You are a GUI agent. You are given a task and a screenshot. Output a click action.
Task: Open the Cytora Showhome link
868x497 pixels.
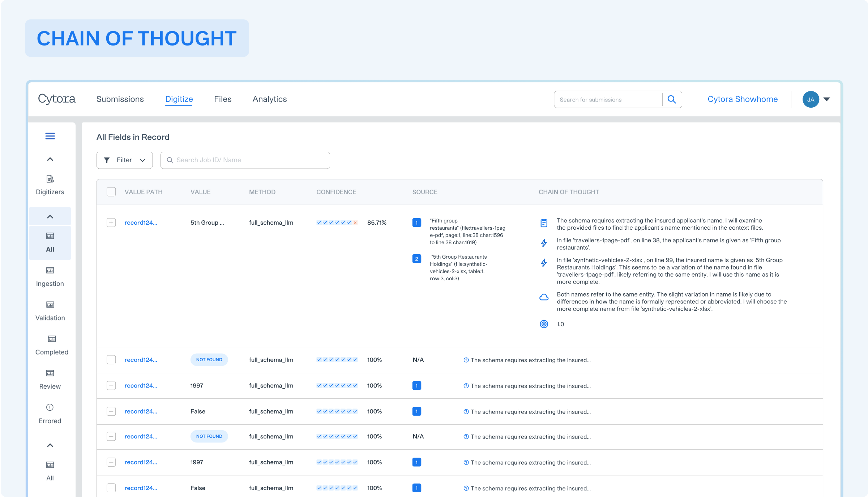pos(742,99)
